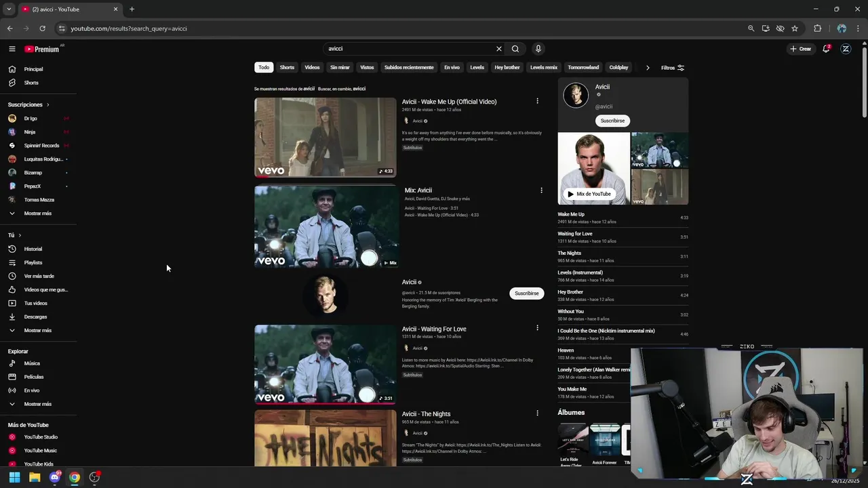
Task: Open Wake Me Up video thumbnail
Action: click(325, 137)
